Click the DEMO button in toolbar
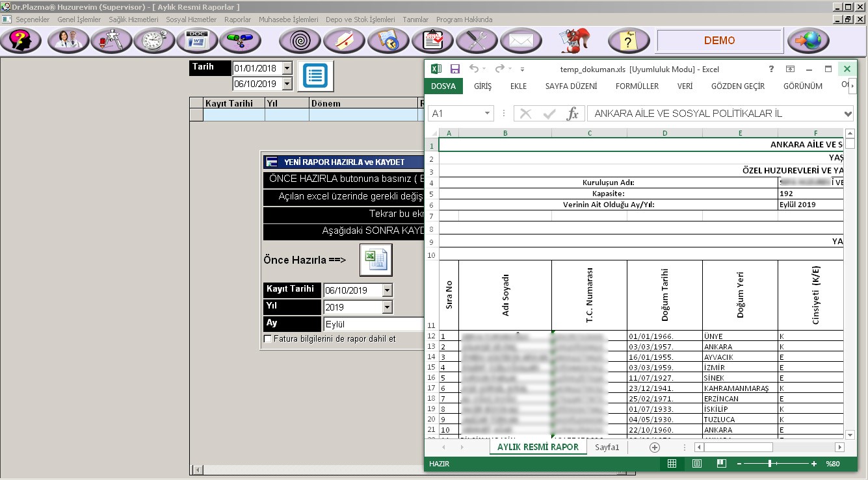The image size is (868, 480). click(x=720, y=41)
